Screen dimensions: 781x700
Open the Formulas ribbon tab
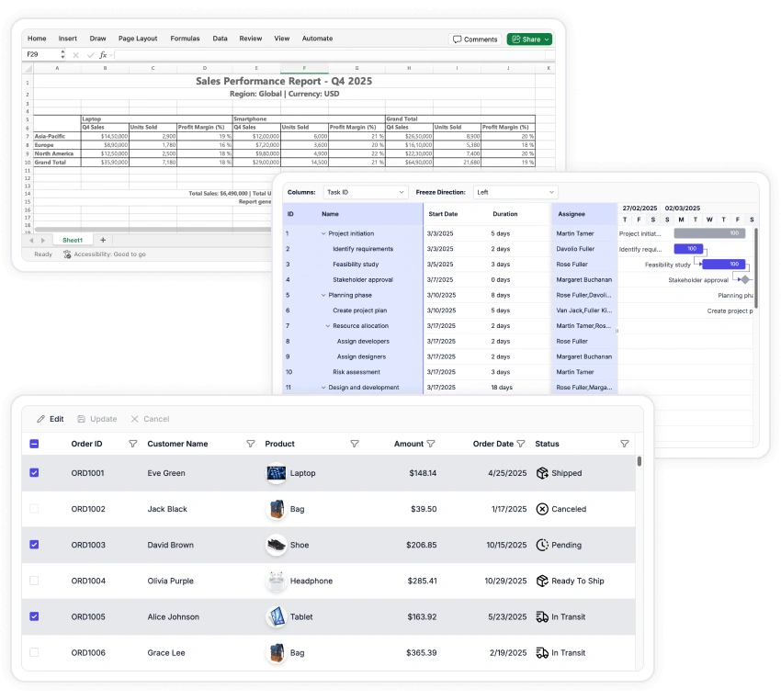click(x=185, y=39)
